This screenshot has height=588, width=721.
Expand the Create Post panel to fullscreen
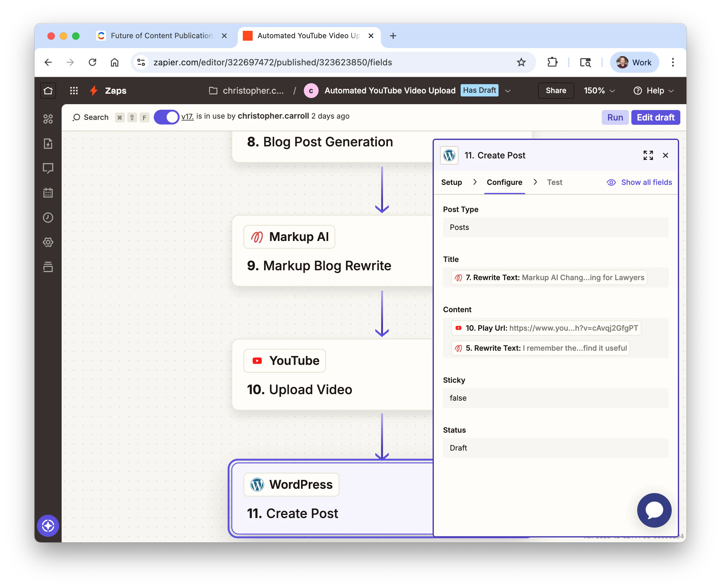click(x=648, y=155)
